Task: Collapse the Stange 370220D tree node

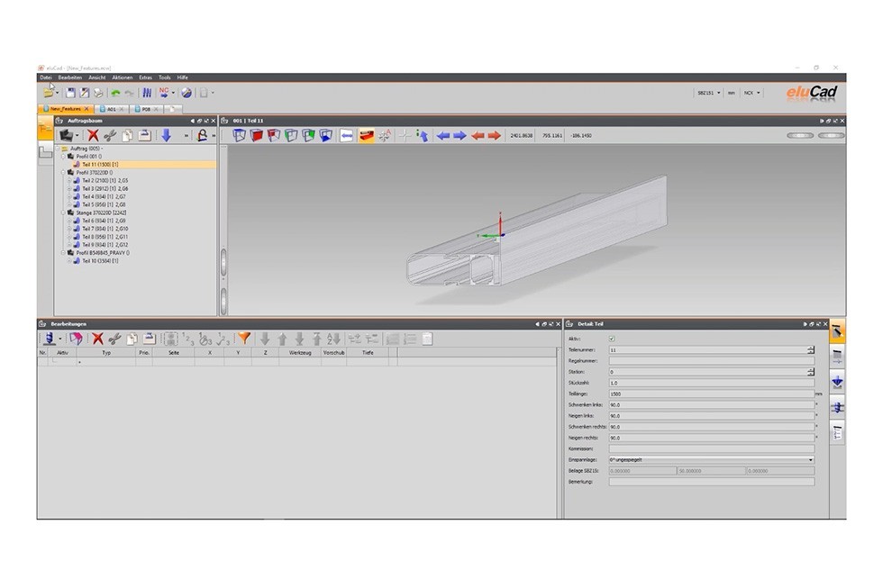Action: 63,213
